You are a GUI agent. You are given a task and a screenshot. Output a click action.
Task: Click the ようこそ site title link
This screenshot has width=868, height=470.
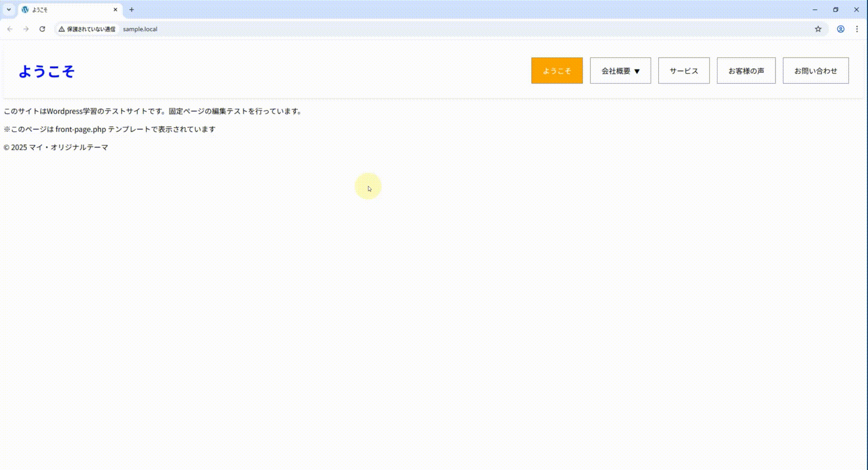click(x=47, y=71)
